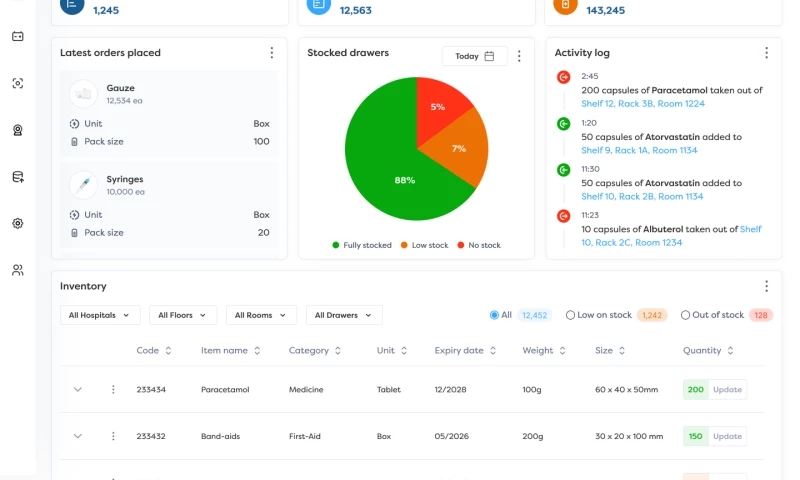Click the 150 quantity field for Band-aids

tap(695, 436)
